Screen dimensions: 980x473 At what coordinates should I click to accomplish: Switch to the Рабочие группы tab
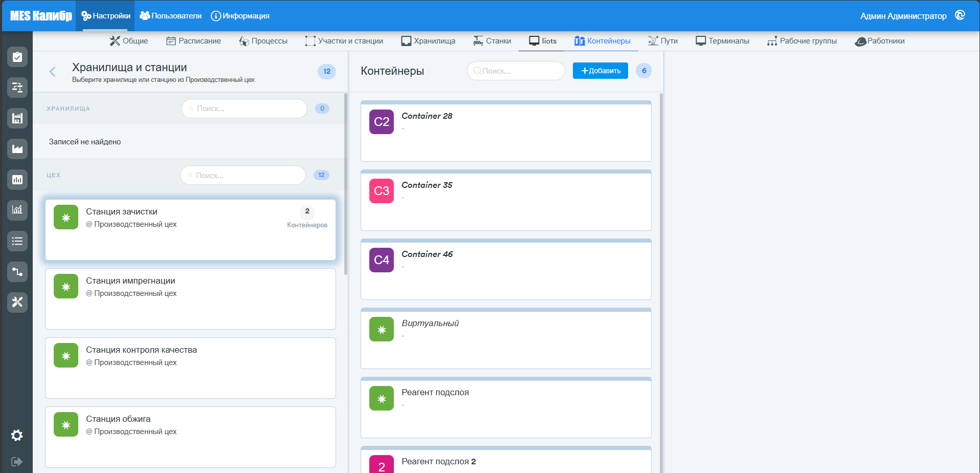[x=802, y=41]
